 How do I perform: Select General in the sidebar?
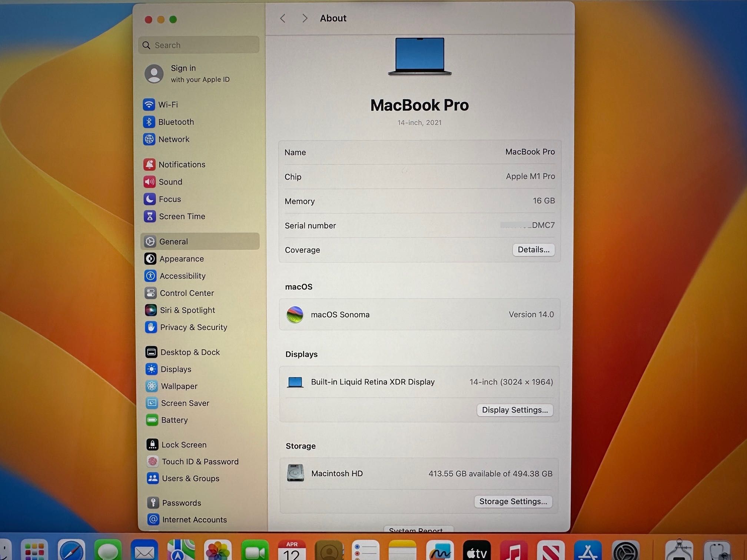click(x=200, y=241)
